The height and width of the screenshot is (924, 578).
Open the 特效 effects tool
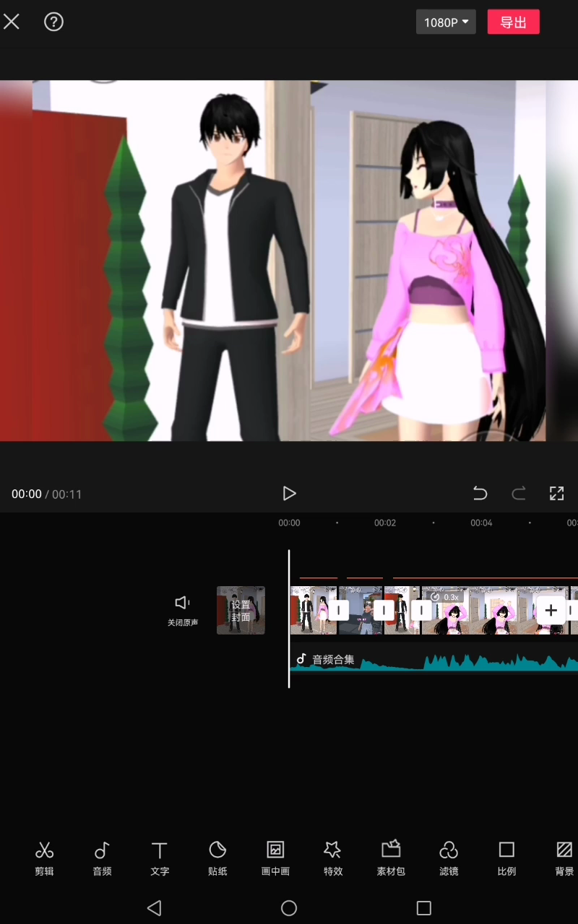[333, 858]
